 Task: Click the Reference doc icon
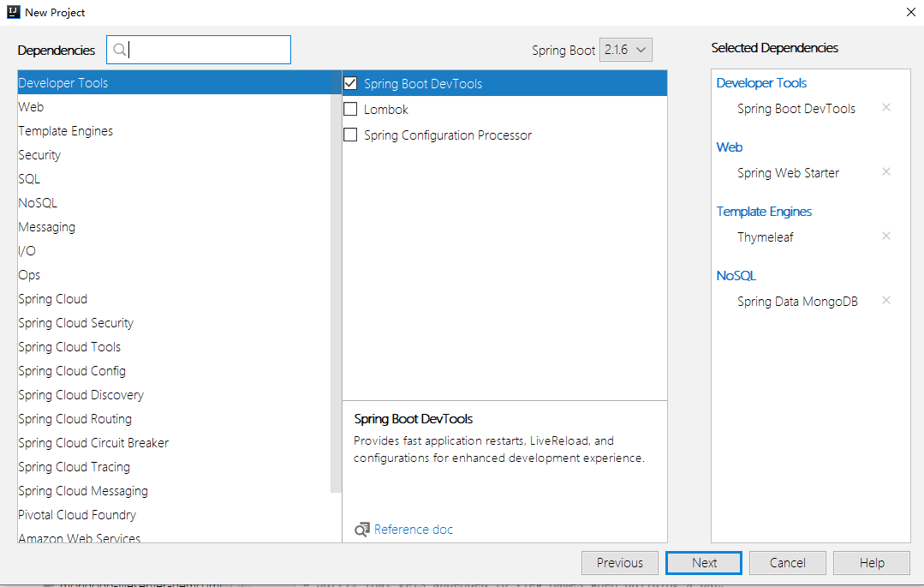[x=362, y=530]
